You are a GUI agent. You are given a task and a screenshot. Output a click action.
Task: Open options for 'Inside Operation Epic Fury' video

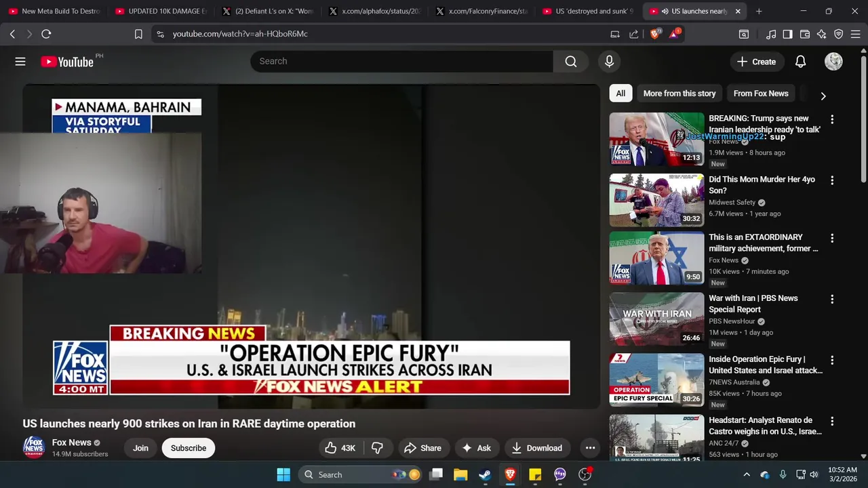click(x=832, y=360)
